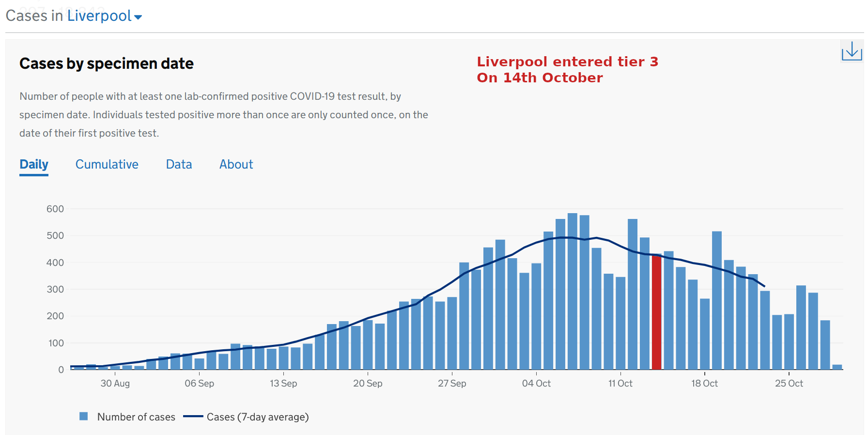Click the '600' y-axis value
The image size is (868, 435).
tap(55, 209)
